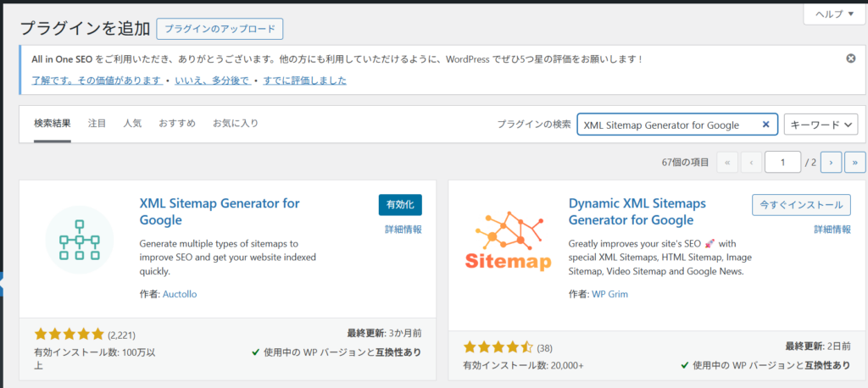Click 最終更新: 2日前 text

(x=818, y=346)
